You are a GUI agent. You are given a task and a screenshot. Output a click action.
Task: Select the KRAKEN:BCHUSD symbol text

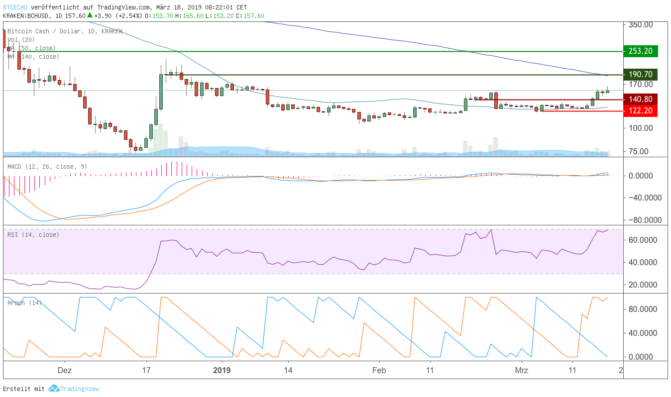pyautogui.click(x=26, y=16)
